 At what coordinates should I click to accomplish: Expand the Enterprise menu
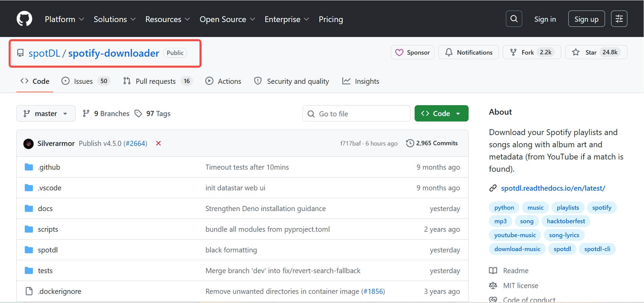[287, 19]
